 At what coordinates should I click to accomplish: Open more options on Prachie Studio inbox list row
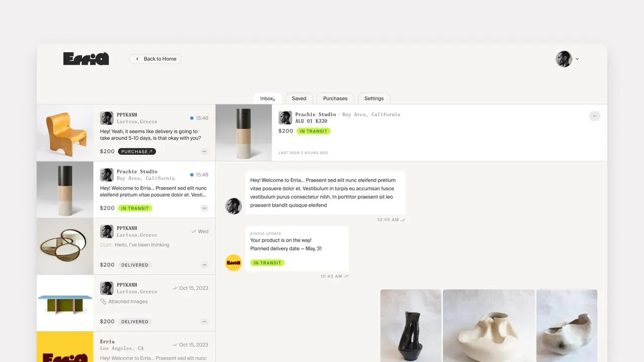click(x=204, y=208)
